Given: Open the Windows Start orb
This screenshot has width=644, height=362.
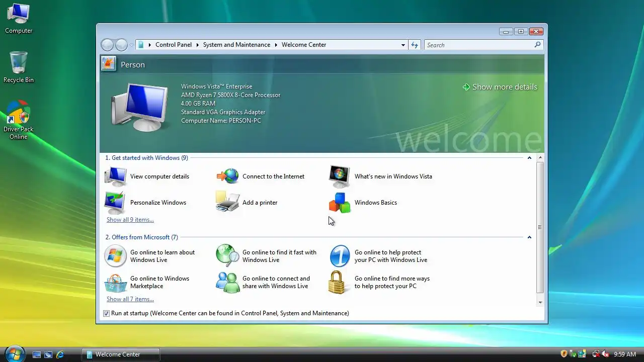Looking at the screenshot, I should [x=14, y=353].
